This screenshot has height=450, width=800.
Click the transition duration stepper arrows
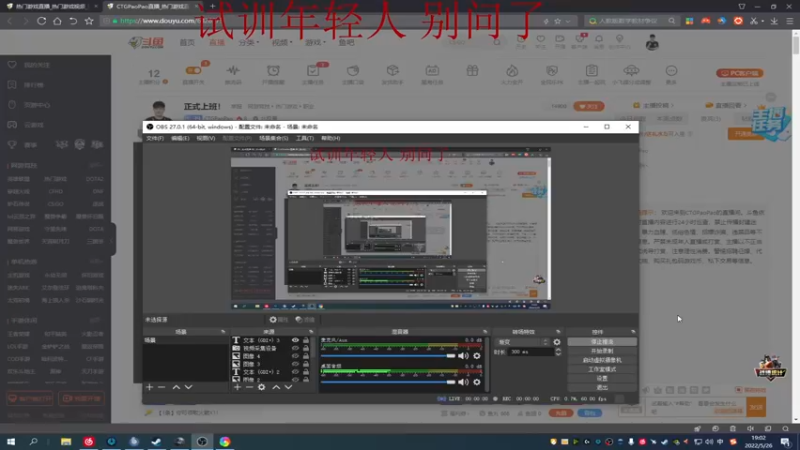pos(558,352)
